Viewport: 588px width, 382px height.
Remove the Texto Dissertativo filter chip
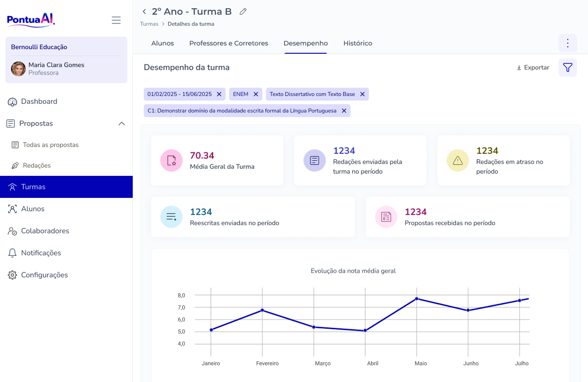362,94
